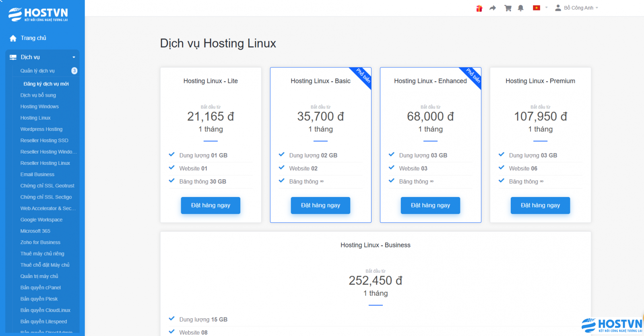Image resolution: width=644 pixels, height=336 pixels.
Task: Select Wordpress Hosting in the sidebar
Action: (x=41, y=129)
